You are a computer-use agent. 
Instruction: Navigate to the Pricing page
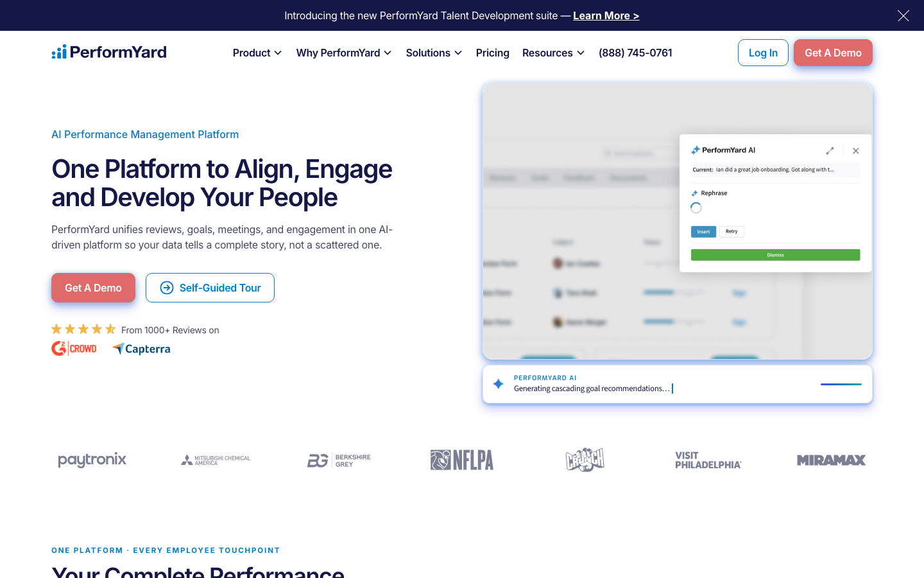tap(493, 53)
